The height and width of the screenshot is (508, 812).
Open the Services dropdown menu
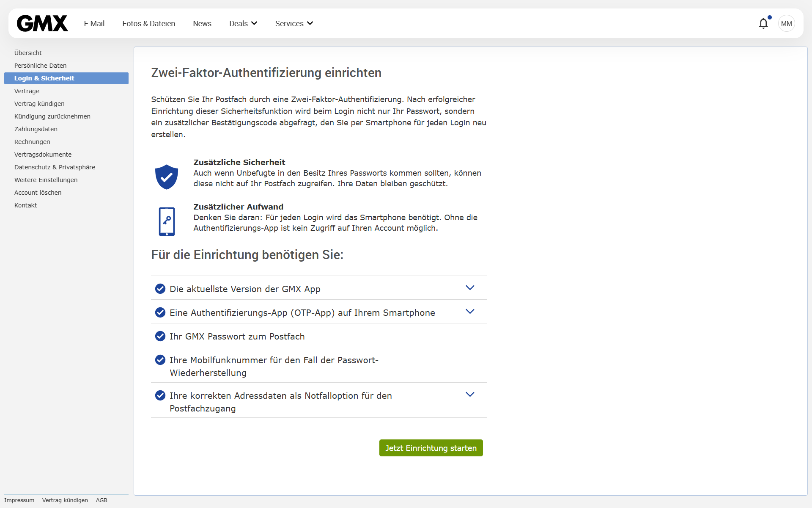pos(294,23)
